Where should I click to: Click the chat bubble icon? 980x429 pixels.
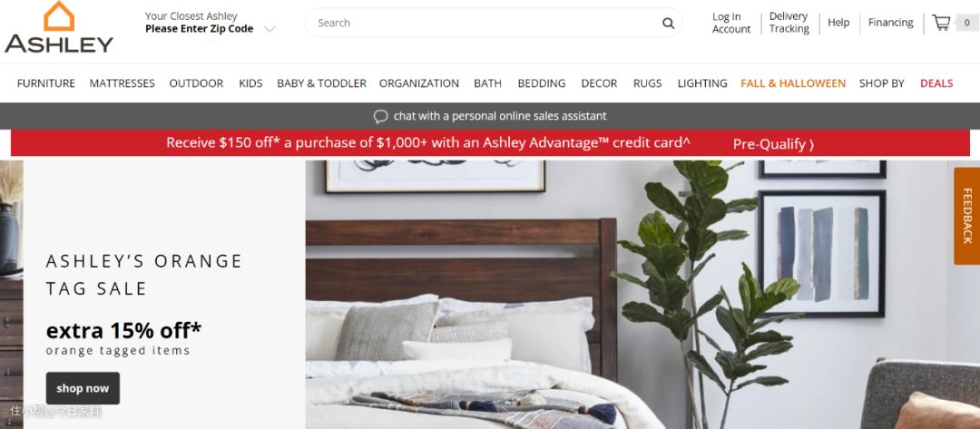[x=380, y=116]
